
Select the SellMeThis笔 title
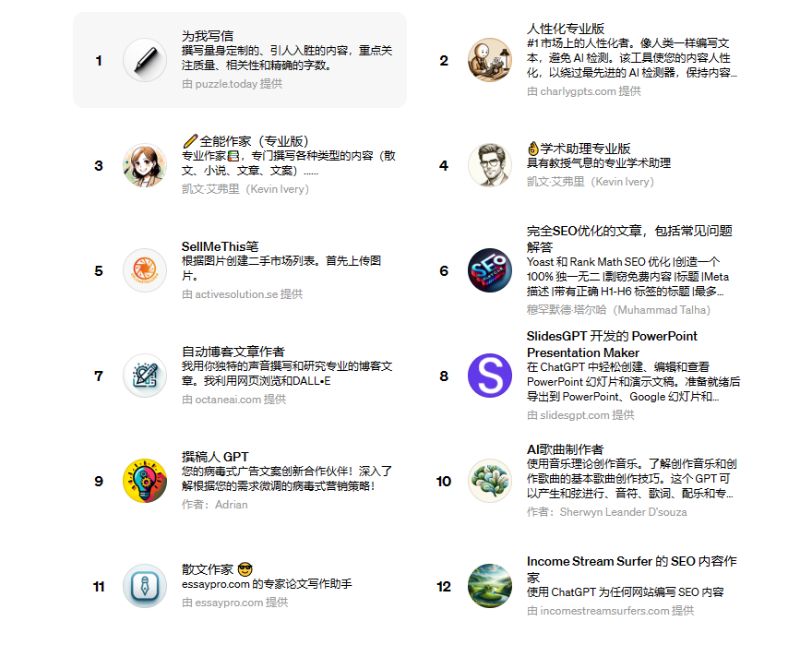coord(221,246)
